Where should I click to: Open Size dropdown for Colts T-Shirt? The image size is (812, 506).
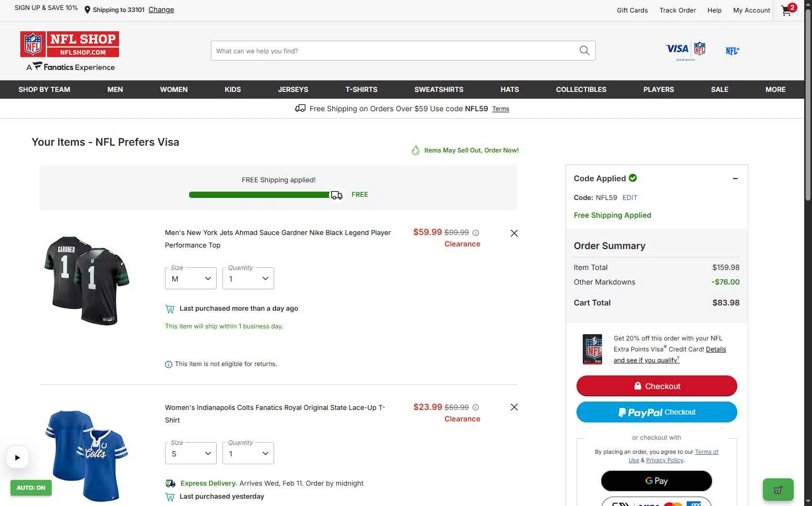(x=191, y=454)
